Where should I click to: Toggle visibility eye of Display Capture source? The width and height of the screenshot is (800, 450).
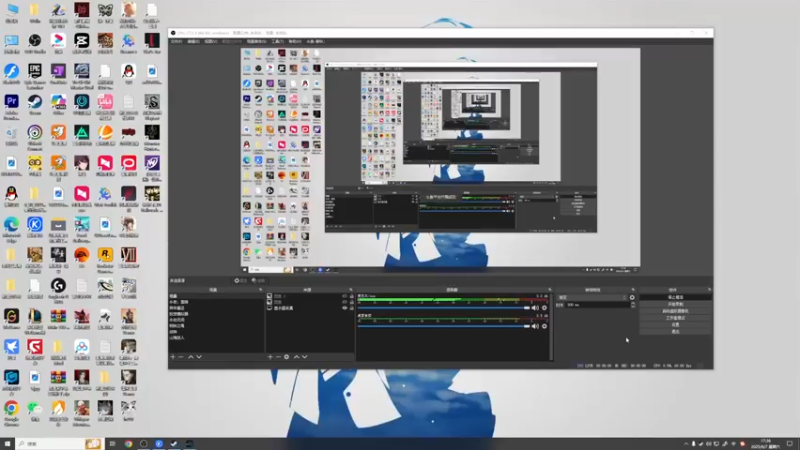(x=344, y=308)
